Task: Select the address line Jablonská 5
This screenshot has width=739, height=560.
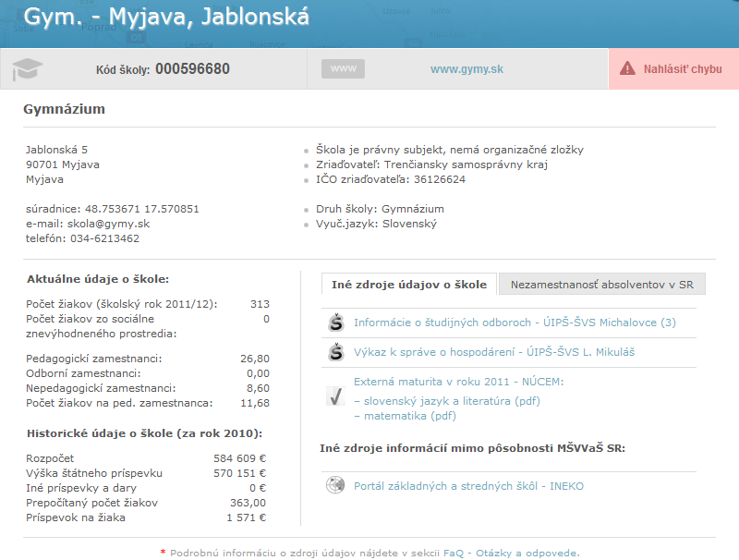Action: tap(56, 150)
